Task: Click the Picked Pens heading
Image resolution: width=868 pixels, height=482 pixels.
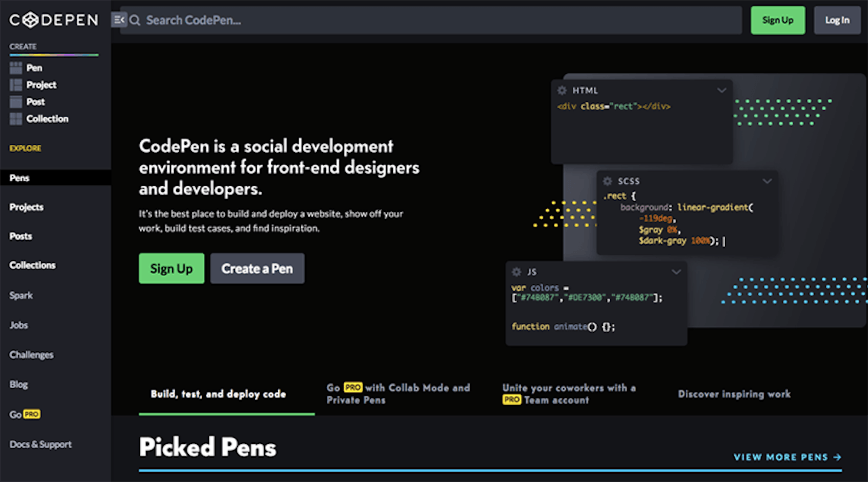Action: tap(207, 447)
